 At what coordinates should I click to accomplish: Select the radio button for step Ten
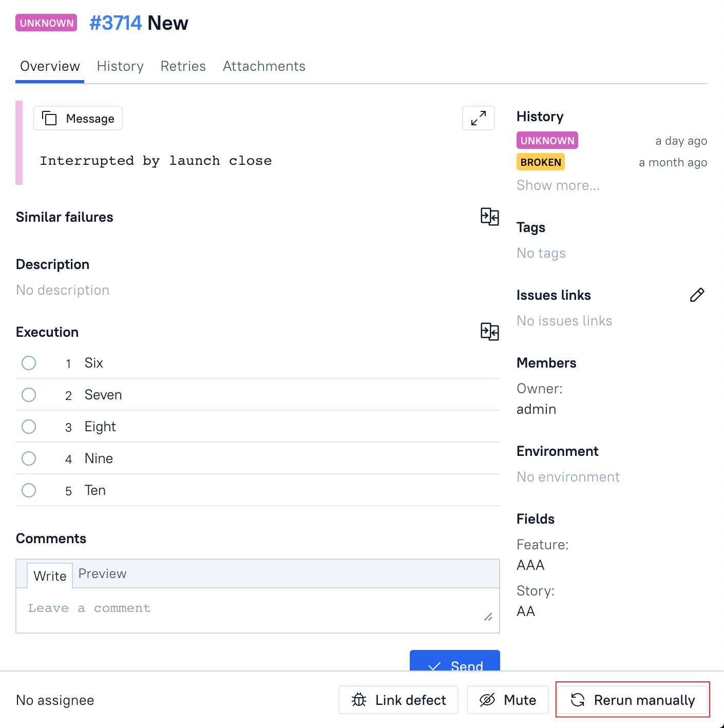pyautogui.click(x=29, y=490)
